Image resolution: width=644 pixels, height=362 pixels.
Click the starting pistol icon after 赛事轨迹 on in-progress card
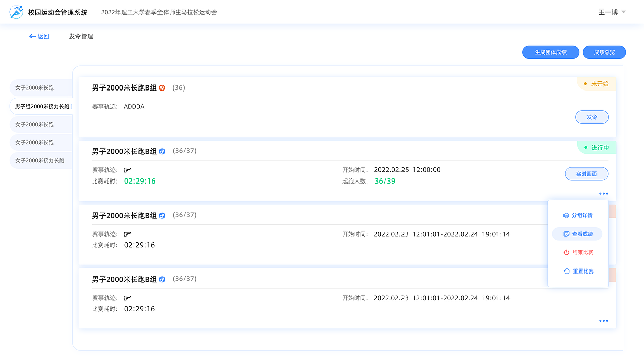click(x=128, y=170)
